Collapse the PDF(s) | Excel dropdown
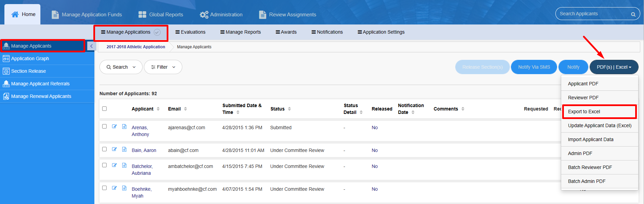Screen dimensions: 644x204 (x=614, y=67)
